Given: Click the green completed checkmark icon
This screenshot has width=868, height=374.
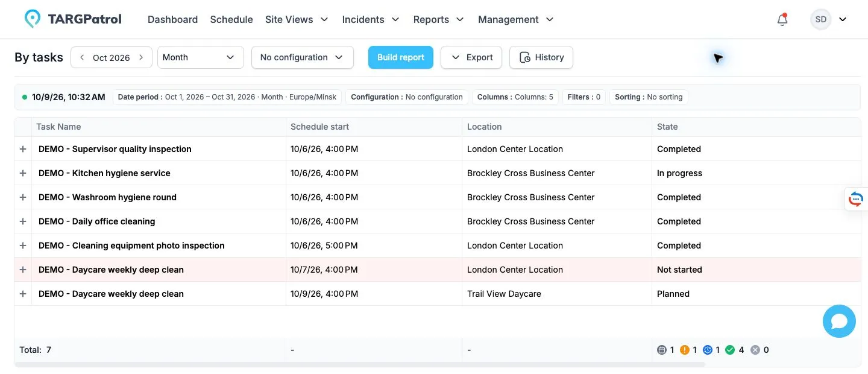Looking at the screenshot, I should tap(730, 350).
